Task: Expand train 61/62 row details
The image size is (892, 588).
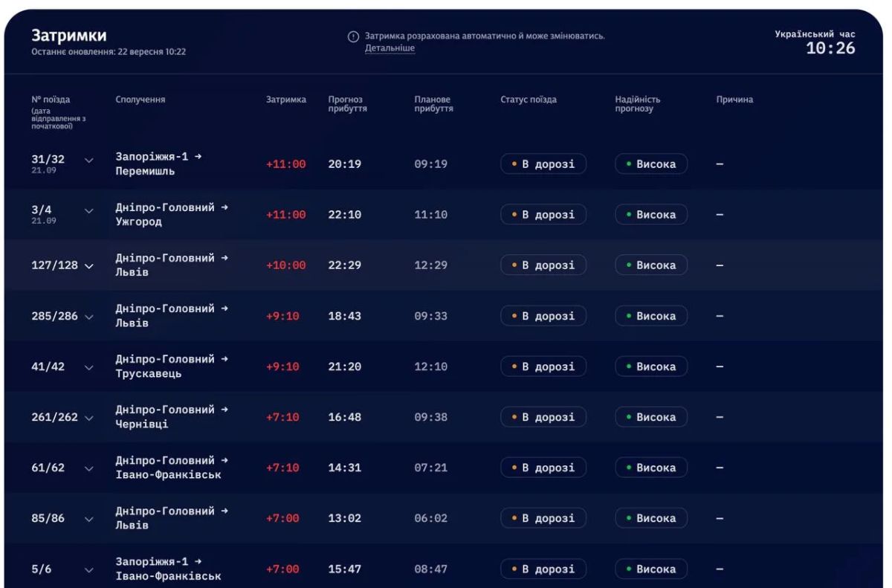Action: pyautogui.click(x=90, y=468)
